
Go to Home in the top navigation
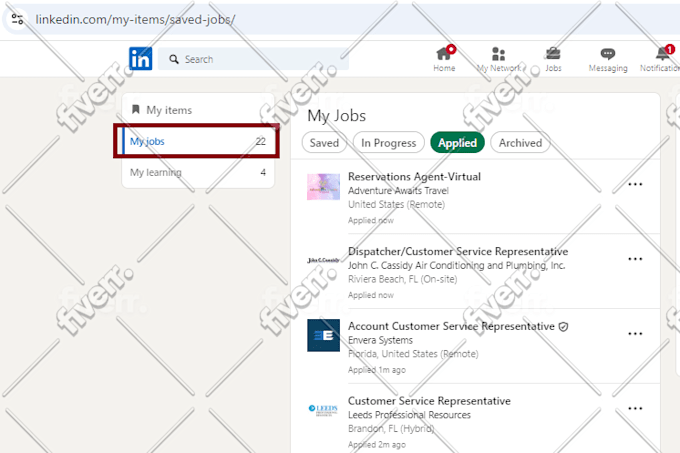click(445, 59)
